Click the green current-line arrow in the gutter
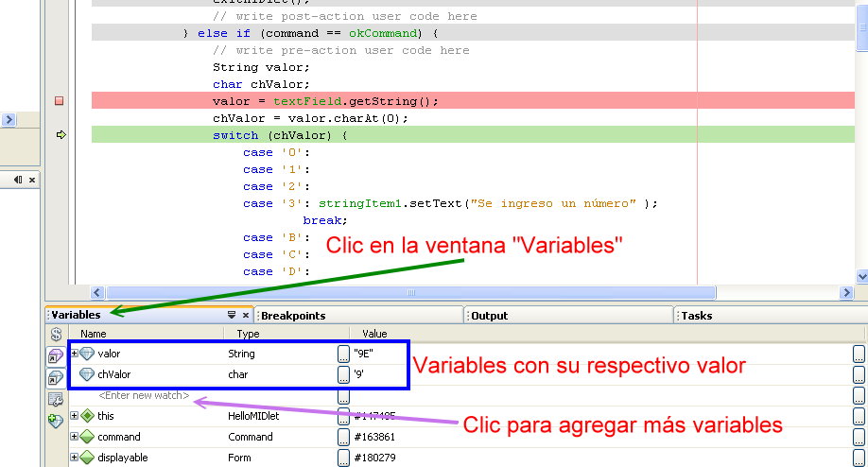This screenshot has width=868, height=467. pos(61,134)
